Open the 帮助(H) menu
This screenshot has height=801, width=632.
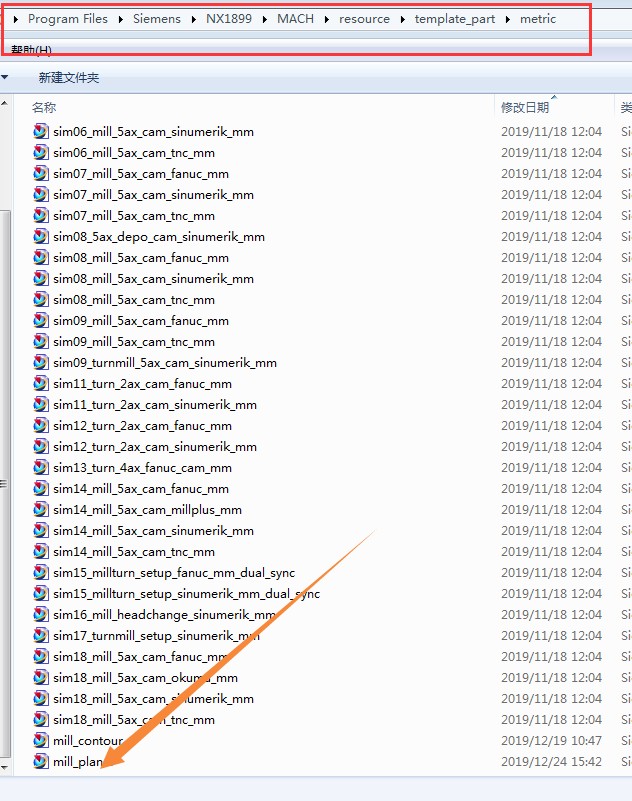31,50
